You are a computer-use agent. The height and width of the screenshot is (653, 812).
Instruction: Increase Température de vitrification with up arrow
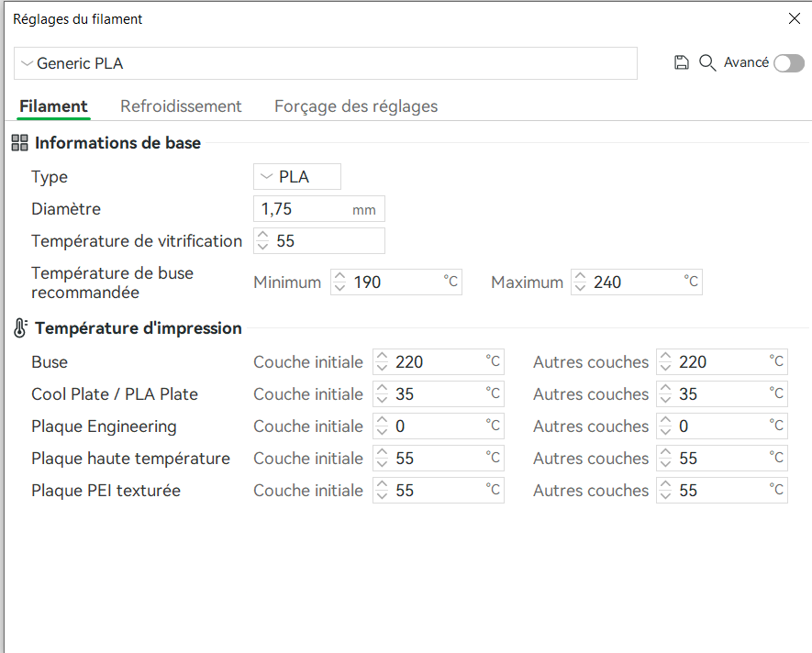click(262, 235)
